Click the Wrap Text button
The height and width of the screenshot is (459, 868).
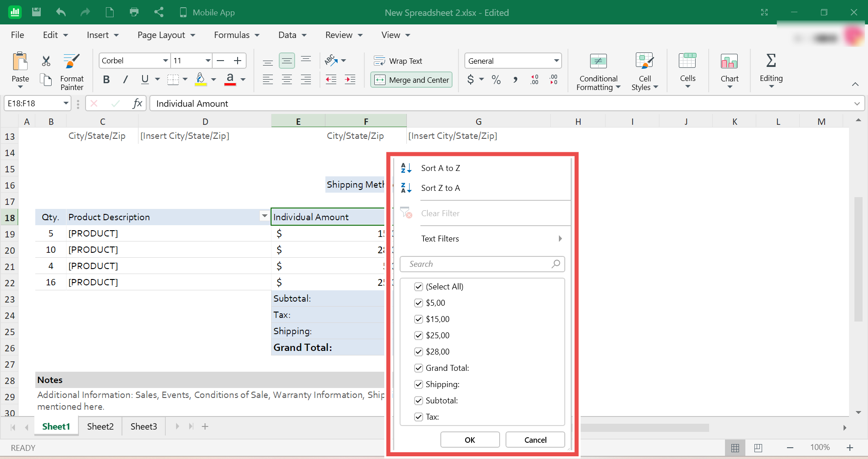pyautogui.click(x=398, y=61)
